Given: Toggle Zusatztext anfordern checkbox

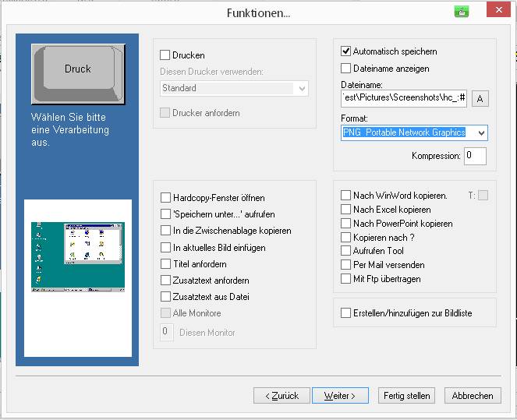Looking at the screenshot, I should (165, 281).
